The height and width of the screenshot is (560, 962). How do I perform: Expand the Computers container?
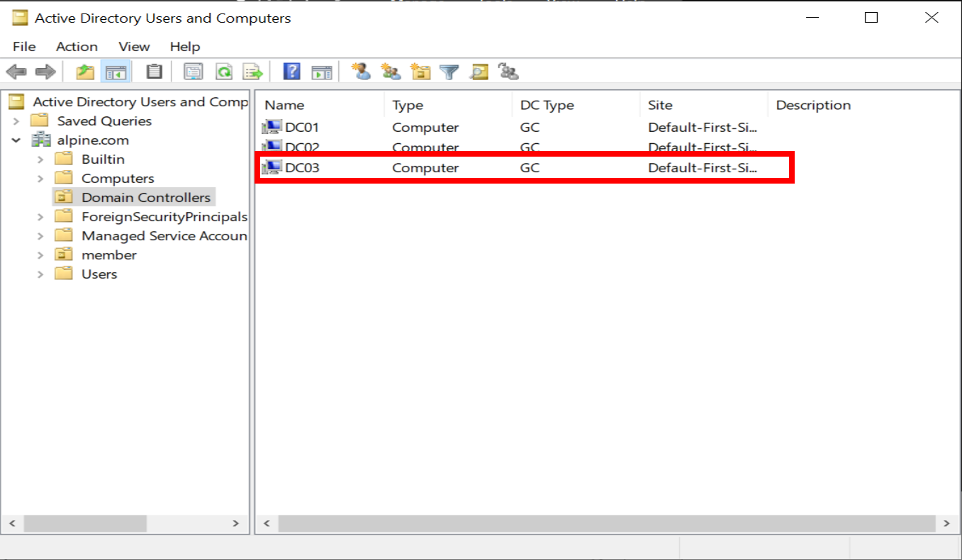pos(40,179)
